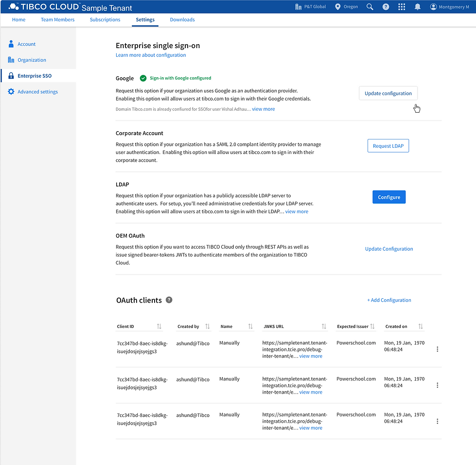Sort table by Created on column arrows

tap(421, 327)
